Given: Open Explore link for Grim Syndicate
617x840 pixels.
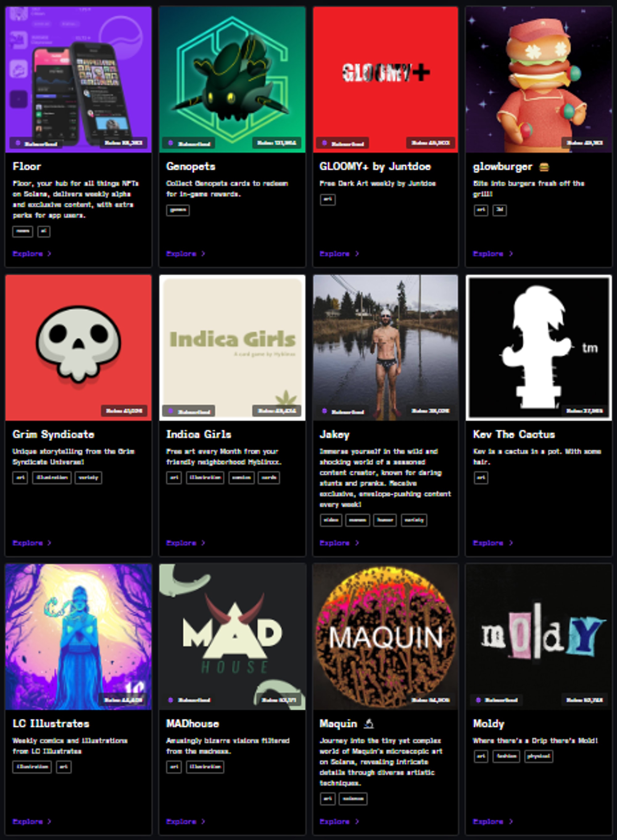Looking at the screenshot, I should tap(28, 543).
